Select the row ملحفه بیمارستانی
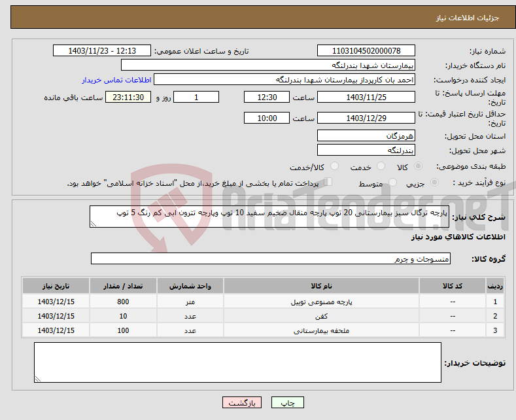Viewport: 516px width, 420px height. (263, 330)
